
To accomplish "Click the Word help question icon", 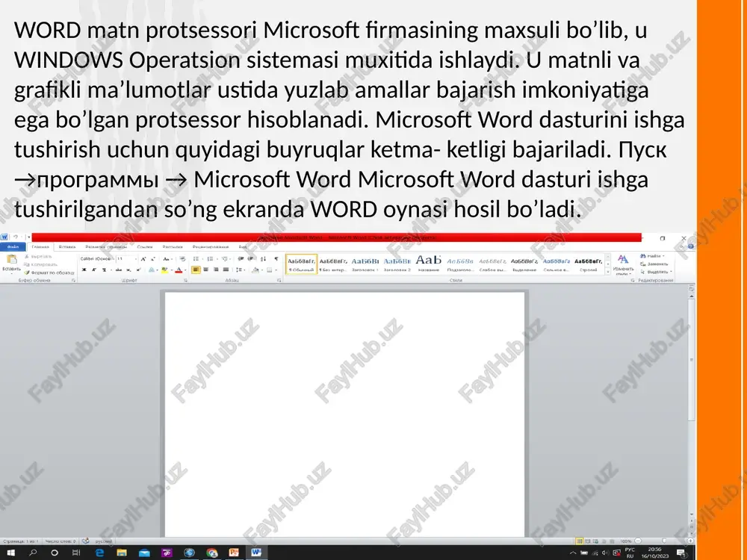I will (x=691, y=246).
